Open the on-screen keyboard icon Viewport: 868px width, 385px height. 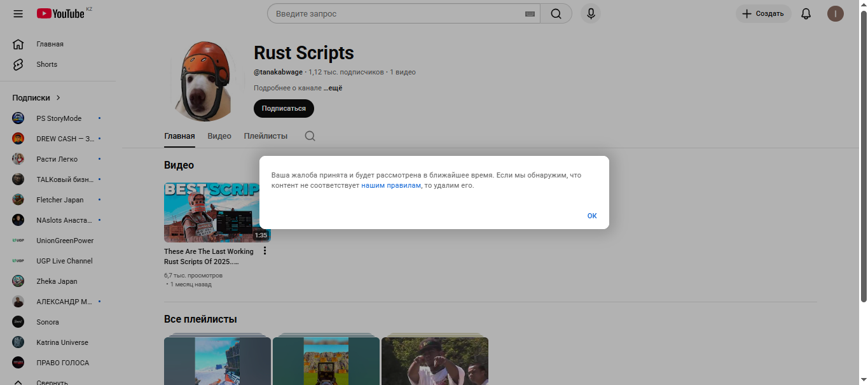530,14
